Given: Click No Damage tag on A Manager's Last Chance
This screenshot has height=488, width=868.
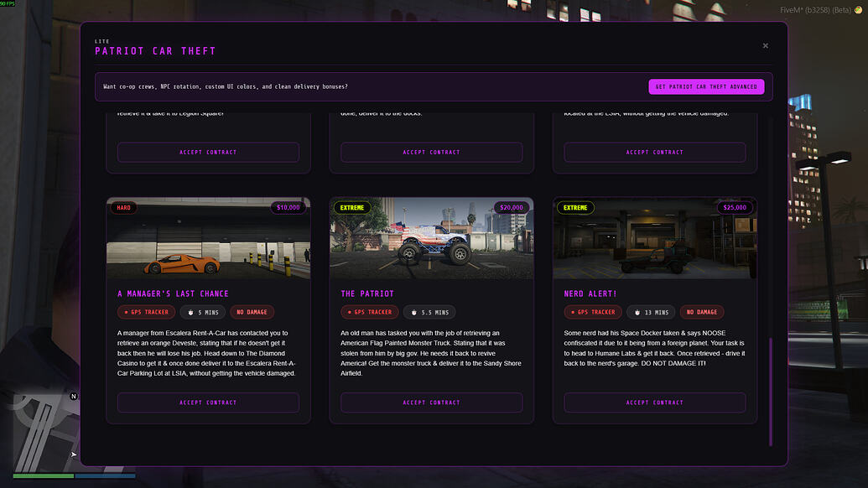Looking at the screenshot, I should click(252, 312).
